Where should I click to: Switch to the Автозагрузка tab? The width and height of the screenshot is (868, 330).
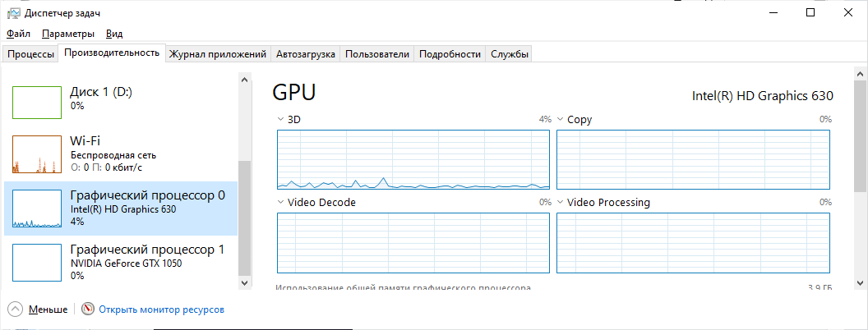point(306,54)
